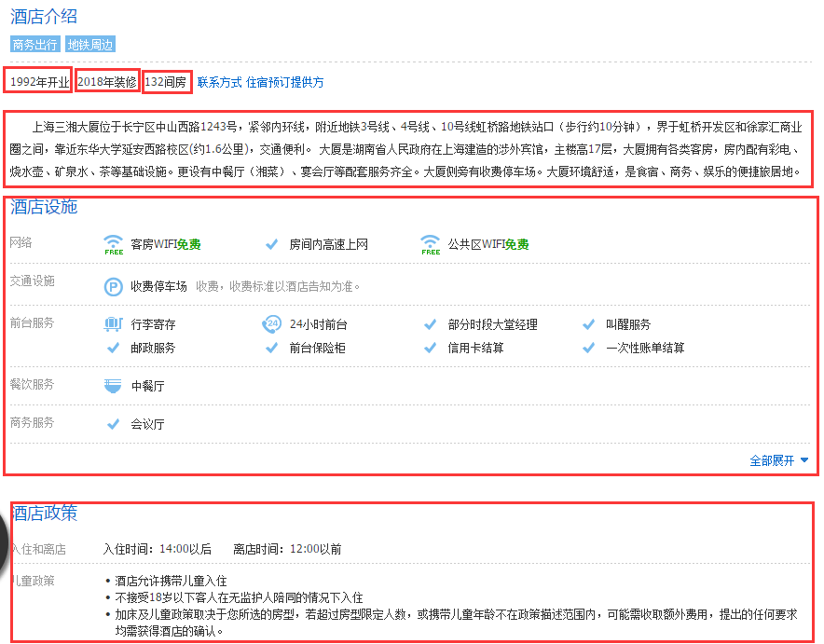Select the 地铁周边 tag

pyautogui.click(x=90, y=45)
